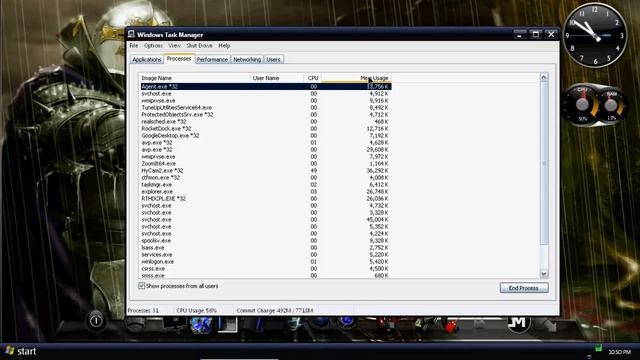Select the taskmgr.exe process
This screenshot has width=640, height=360.
click(x=266, y=184)
